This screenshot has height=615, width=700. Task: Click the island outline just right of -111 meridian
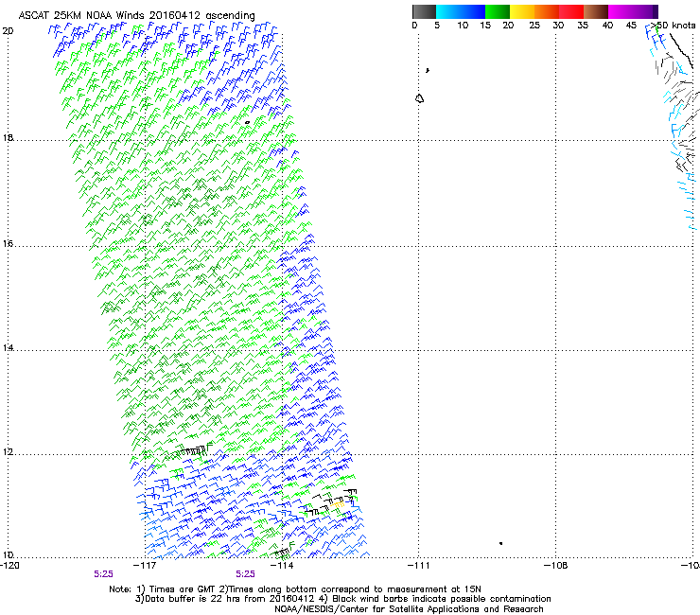[420, 98]
